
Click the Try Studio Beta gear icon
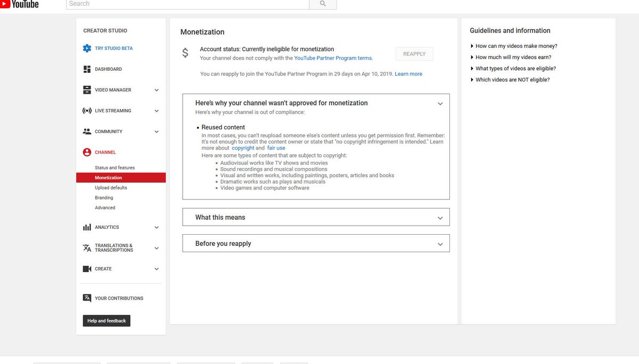click(x=87, y=48)
